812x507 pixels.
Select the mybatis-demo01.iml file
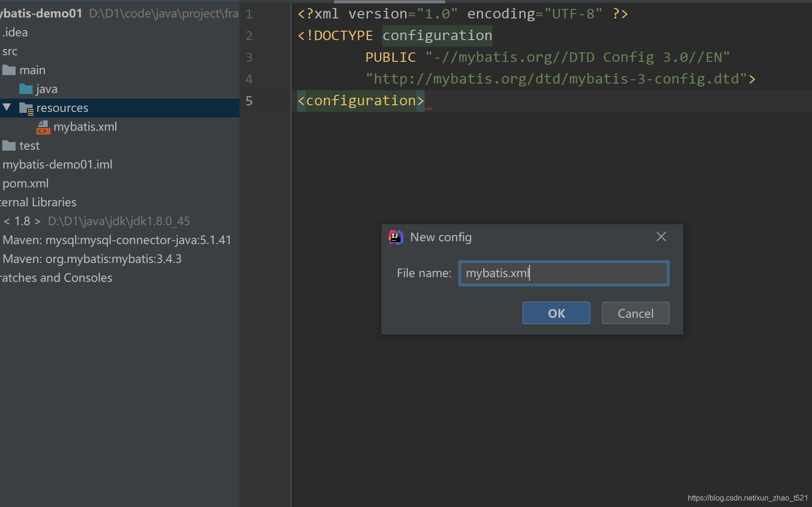pos(58,164)
